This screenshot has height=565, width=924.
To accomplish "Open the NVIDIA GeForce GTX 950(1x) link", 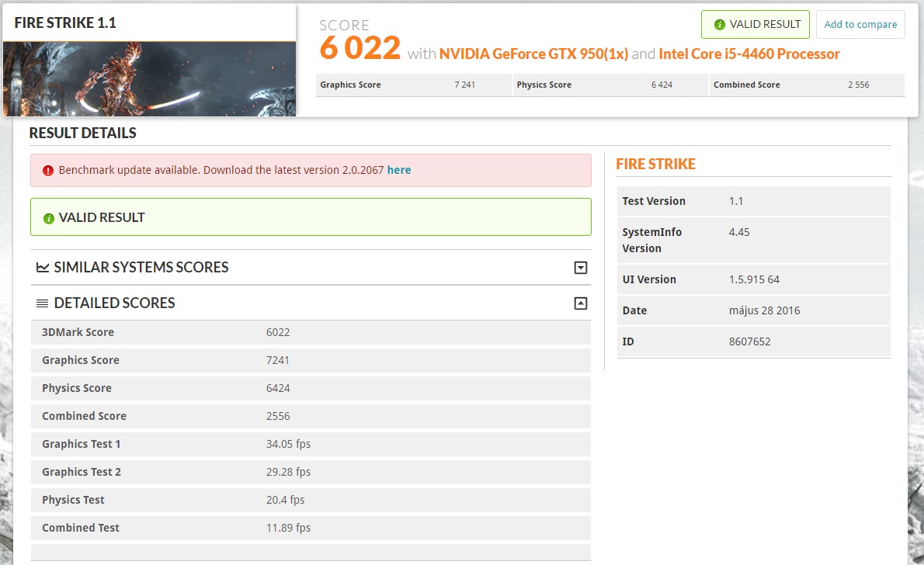I will point(533,54).
